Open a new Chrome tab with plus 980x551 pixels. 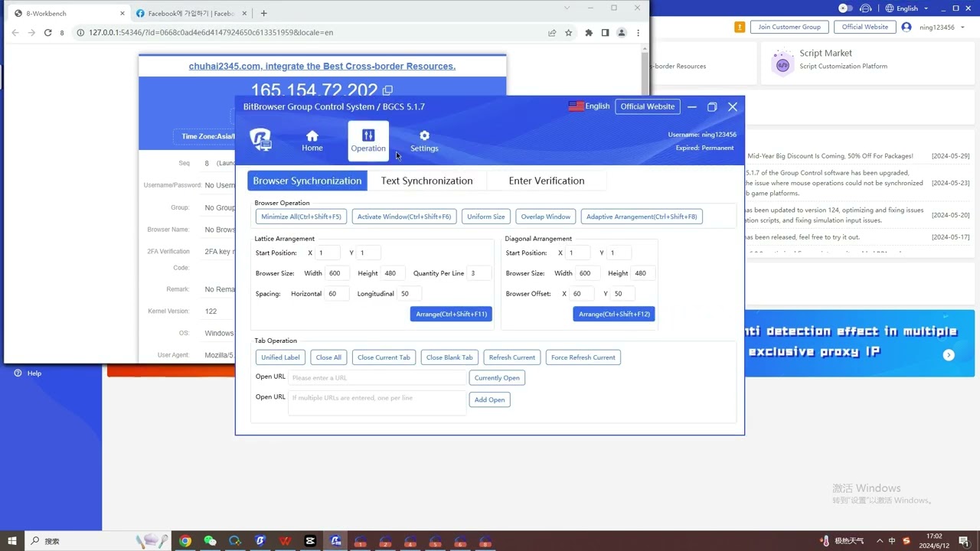click(263, 13)
